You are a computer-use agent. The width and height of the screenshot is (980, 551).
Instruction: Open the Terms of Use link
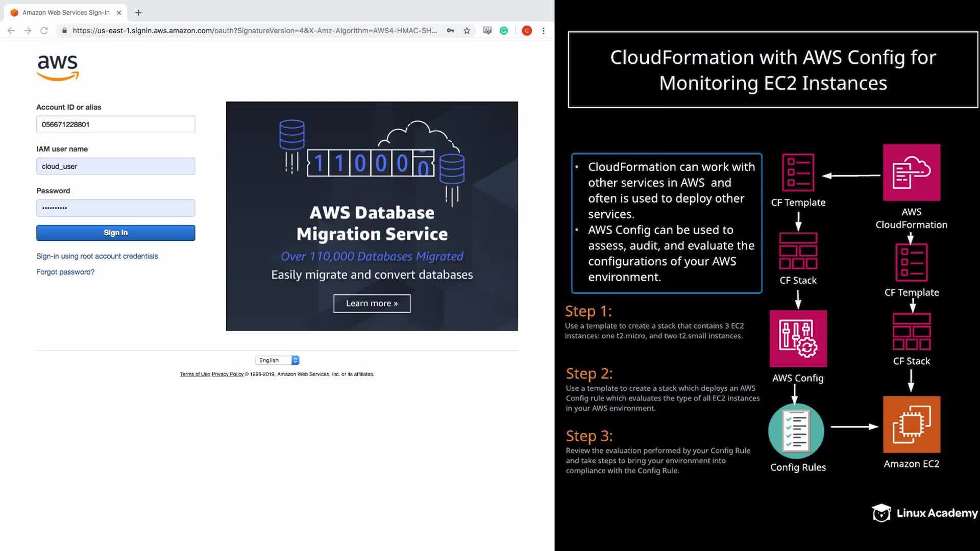pyautogui.click(x=195, y=374)
